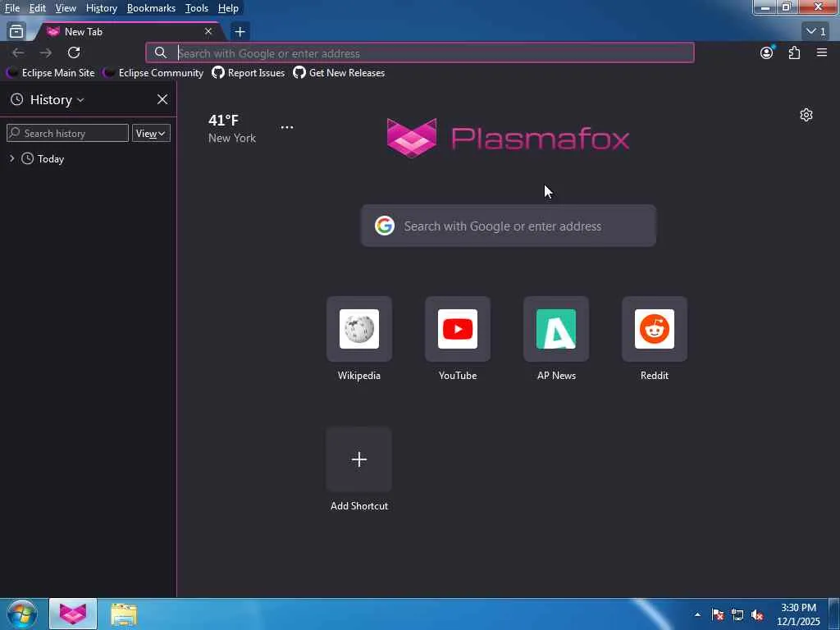Click the clock showing 3:30 PM
Viewport: 840px width, 630px height.
(x=798, y=614)
